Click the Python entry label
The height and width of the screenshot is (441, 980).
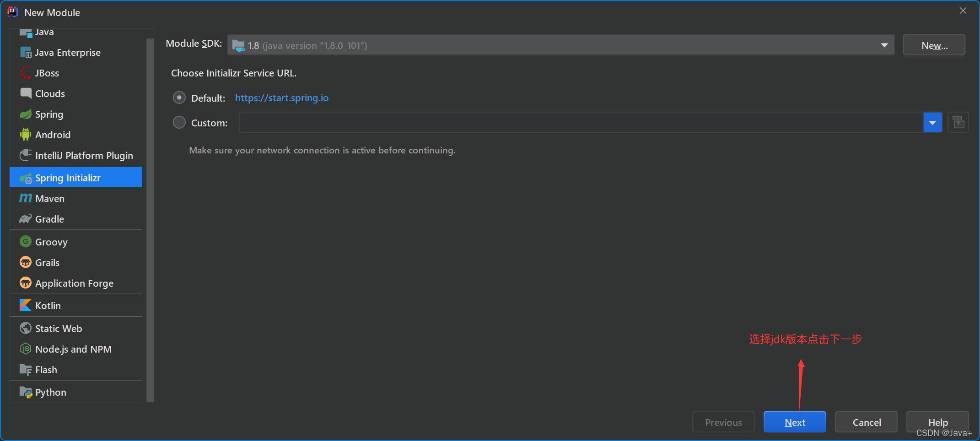point(51,392)
